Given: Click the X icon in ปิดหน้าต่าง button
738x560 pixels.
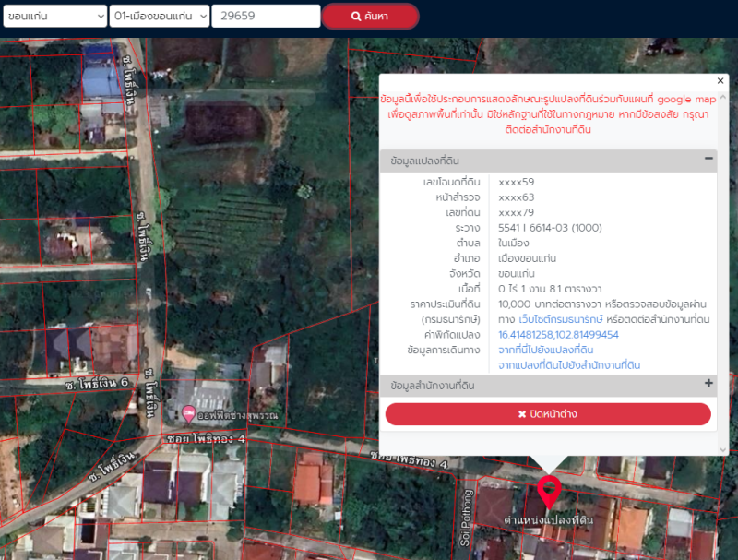Looking at the screenshot, I should [x=522, y=414].
